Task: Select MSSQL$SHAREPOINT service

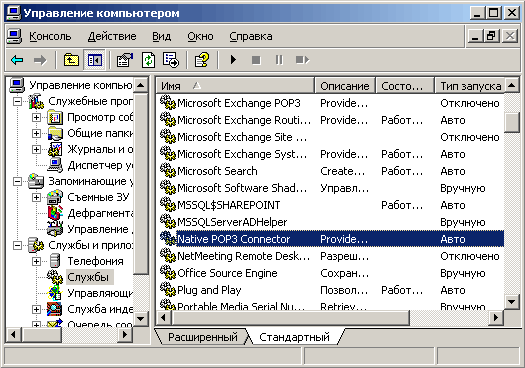Action: (228, 205)
